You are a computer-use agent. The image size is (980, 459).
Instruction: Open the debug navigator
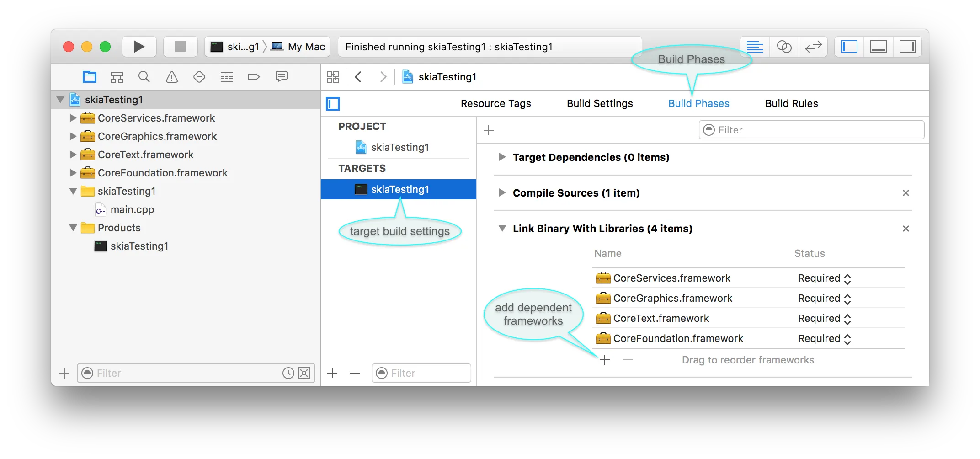(x=227, y=77)
